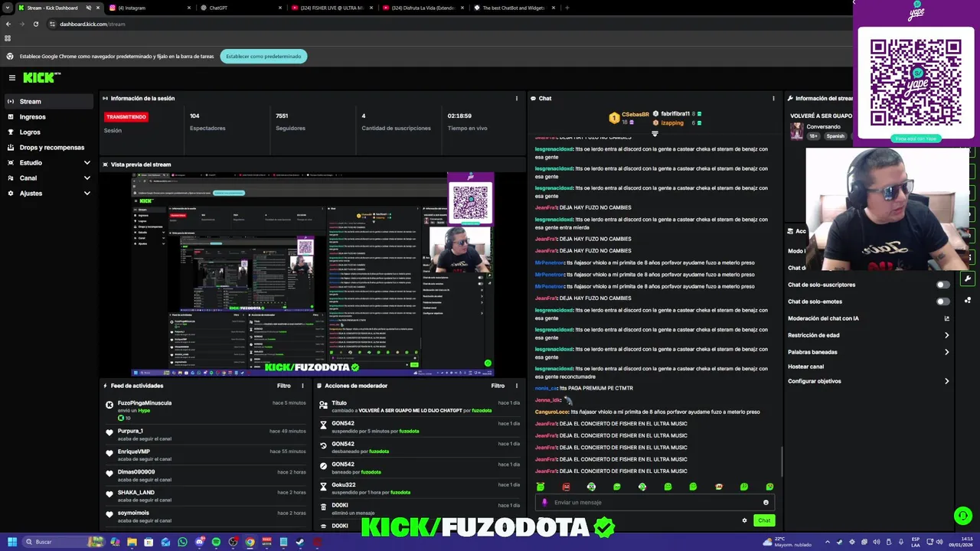Collapse the chat leaderboard arrow
980x551 pixels.
[x=655, y=133]
